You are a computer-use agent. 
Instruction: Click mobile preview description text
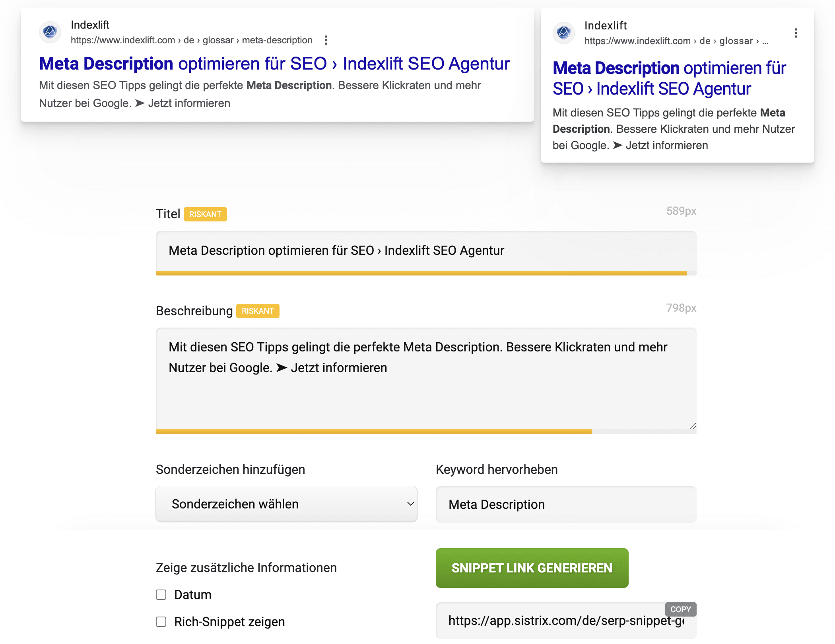pos(674,129)
